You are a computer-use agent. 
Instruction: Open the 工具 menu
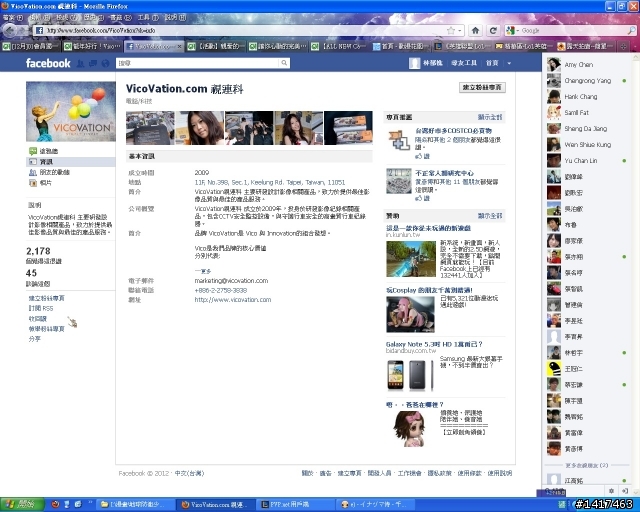[x=148, y=18]
